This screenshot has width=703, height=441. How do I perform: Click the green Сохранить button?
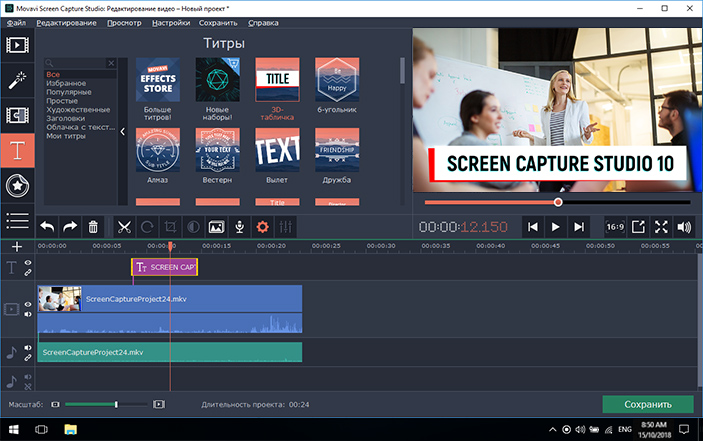pos(647,405)
